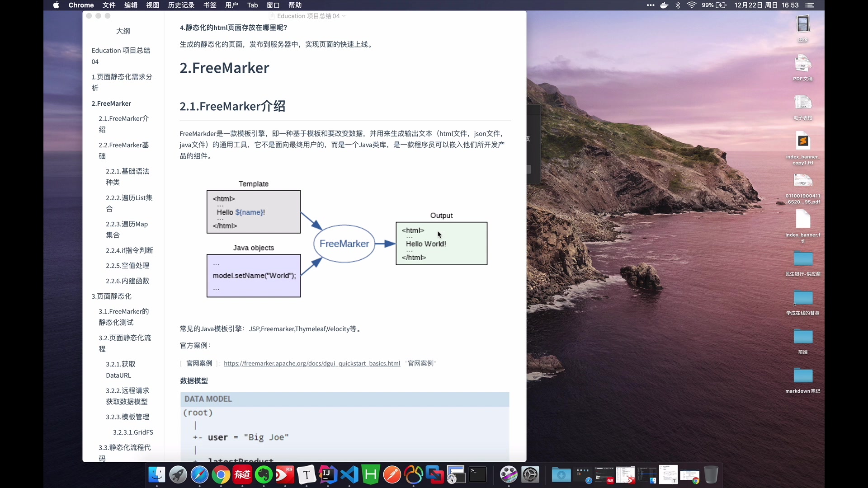Open Downloads folder stack in dock
The width and height of the screenshot is (868, 488).
pos(561,475)
